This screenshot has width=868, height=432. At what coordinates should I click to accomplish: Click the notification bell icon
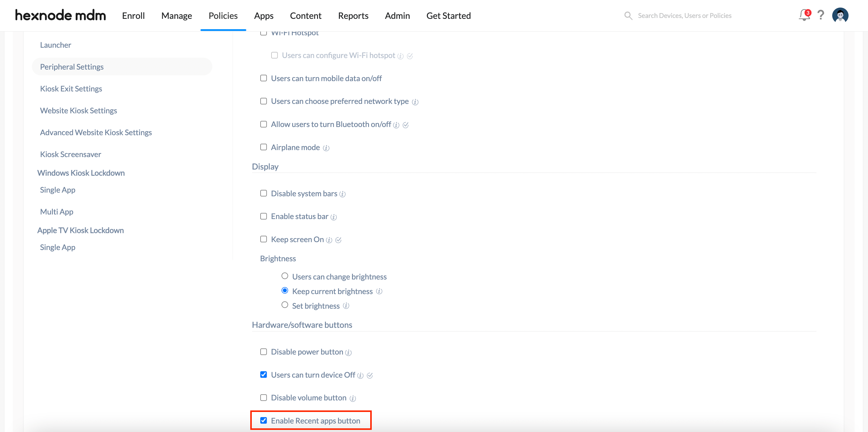coord(805,15)
